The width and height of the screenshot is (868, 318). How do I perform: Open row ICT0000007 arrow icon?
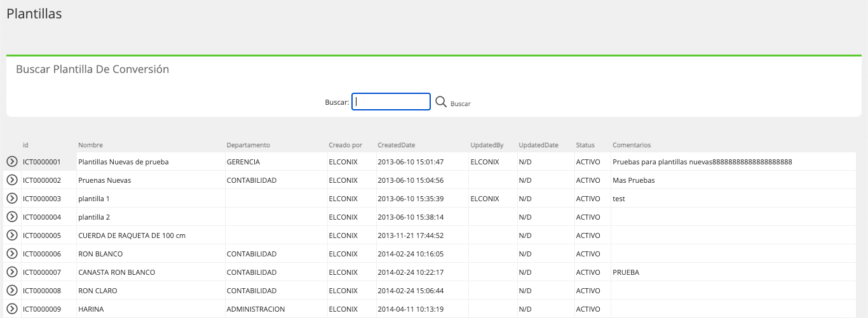pyautogui.click(x=11, y=272)
